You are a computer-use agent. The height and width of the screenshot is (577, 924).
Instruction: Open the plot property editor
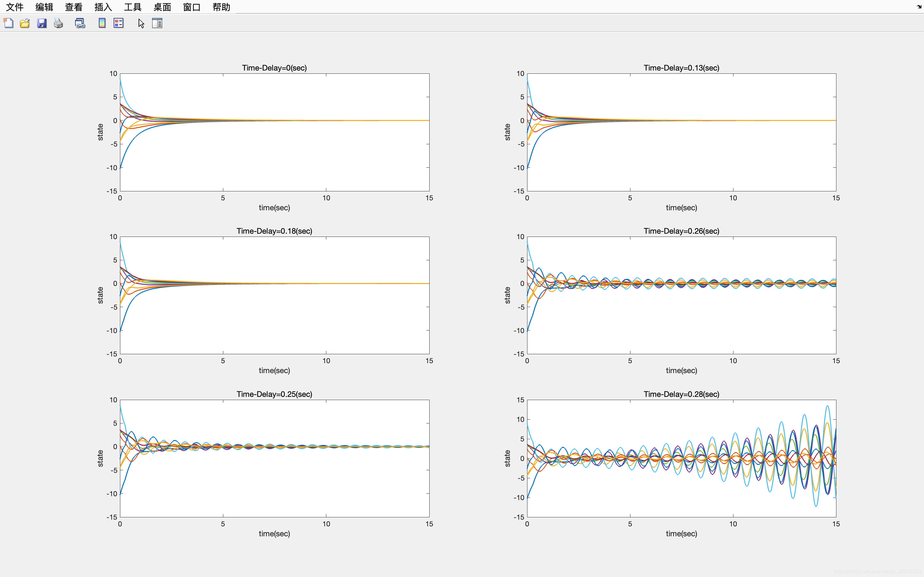(x=157, y=23)
